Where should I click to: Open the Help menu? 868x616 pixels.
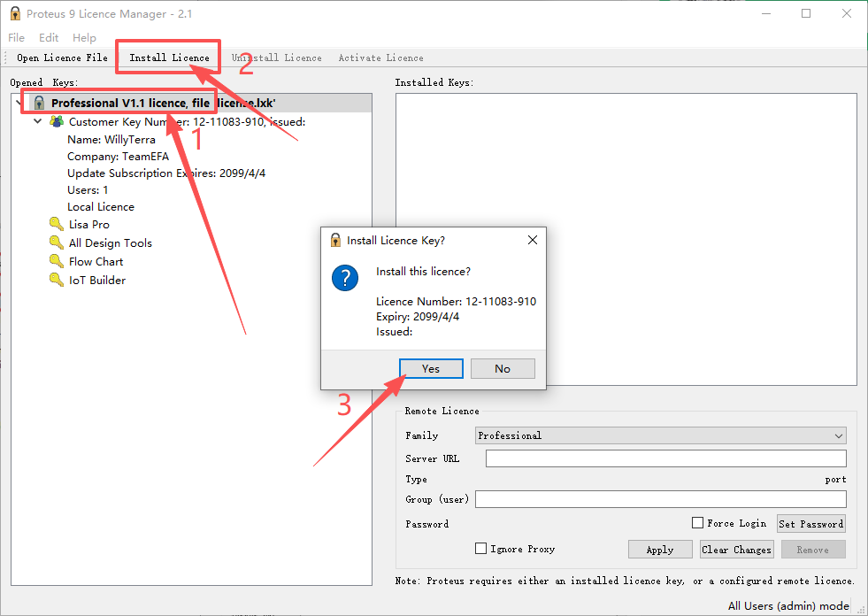(84, 38)
